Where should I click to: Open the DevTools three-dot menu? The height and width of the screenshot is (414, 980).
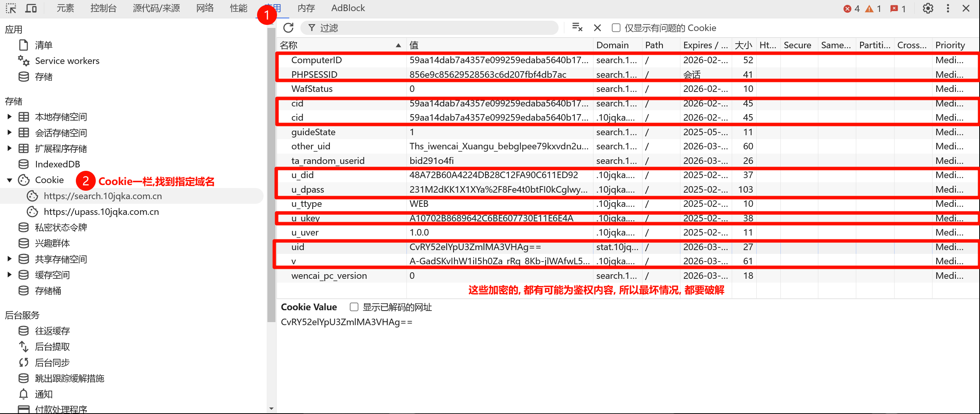(948, 8)
